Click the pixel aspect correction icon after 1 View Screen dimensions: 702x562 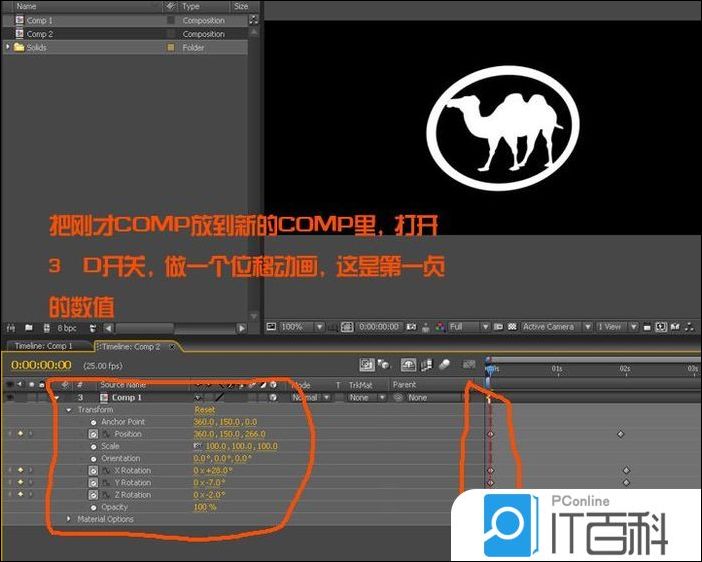647,327
